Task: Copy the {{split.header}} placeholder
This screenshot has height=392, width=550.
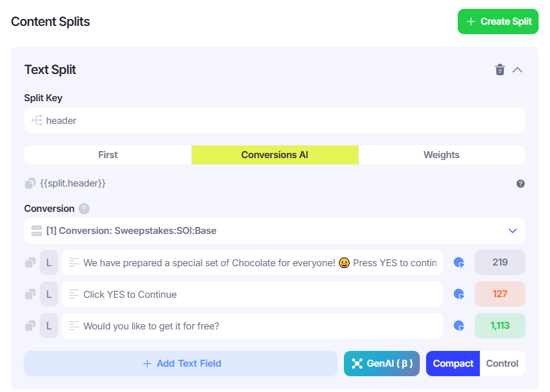Action: pos(30,183)
